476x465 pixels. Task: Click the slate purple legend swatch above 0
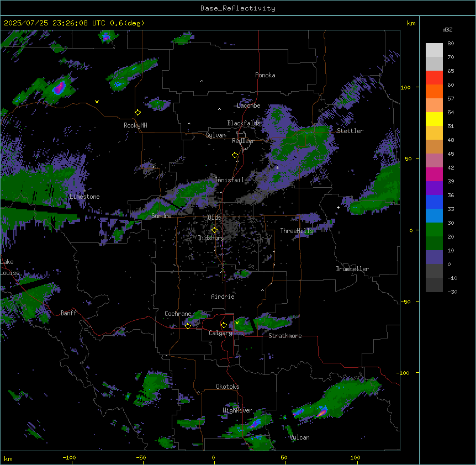[434, 257]
